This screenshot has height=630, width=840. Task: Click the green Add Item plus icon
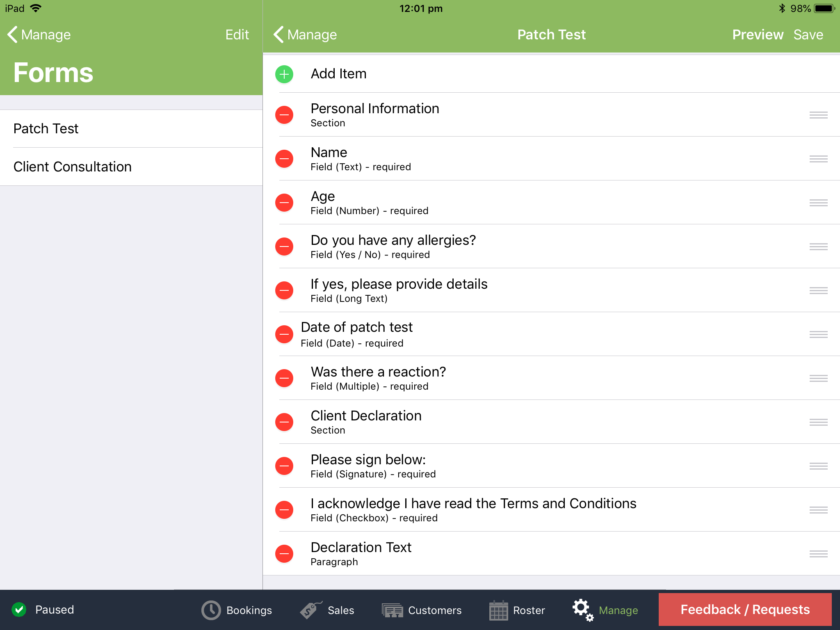(x=284, y=74)
